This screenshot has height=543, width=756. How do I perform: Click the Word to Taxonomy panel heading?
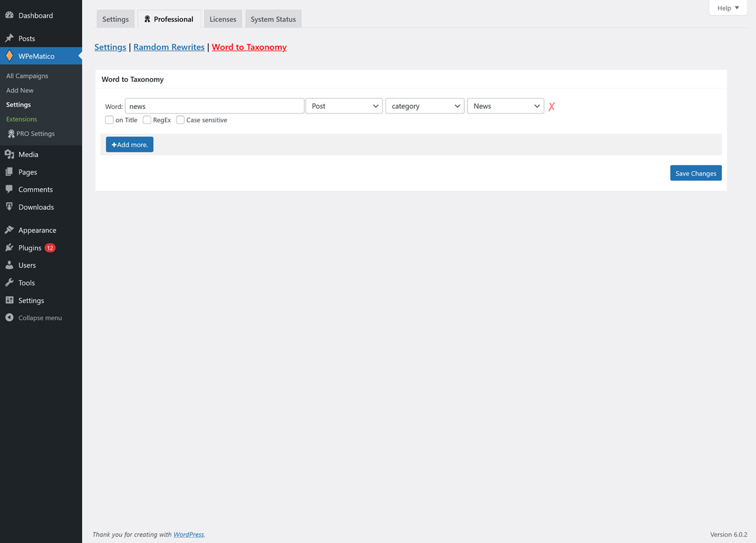pos(132,79)
